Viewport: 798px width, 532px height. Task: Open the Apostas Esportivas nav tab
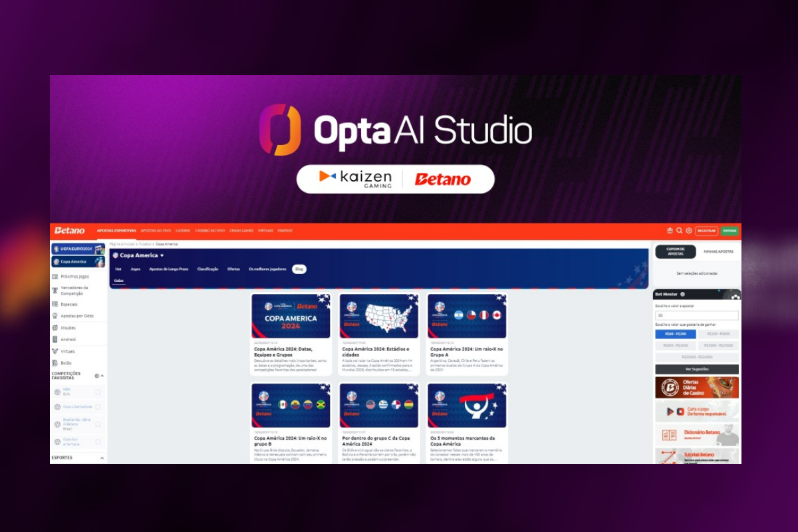116,231
